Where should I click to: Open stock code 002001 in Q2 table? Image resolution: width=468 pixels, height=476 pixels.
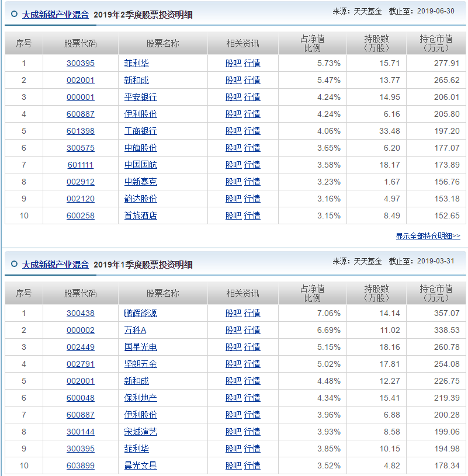click(81, 80)
